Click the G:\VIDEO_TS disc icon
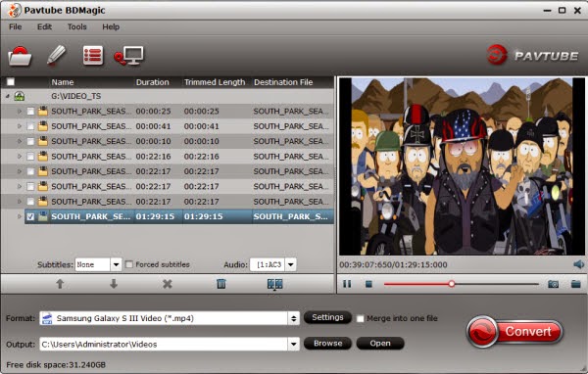Screen dimensions: 588x374 (20, 96)
